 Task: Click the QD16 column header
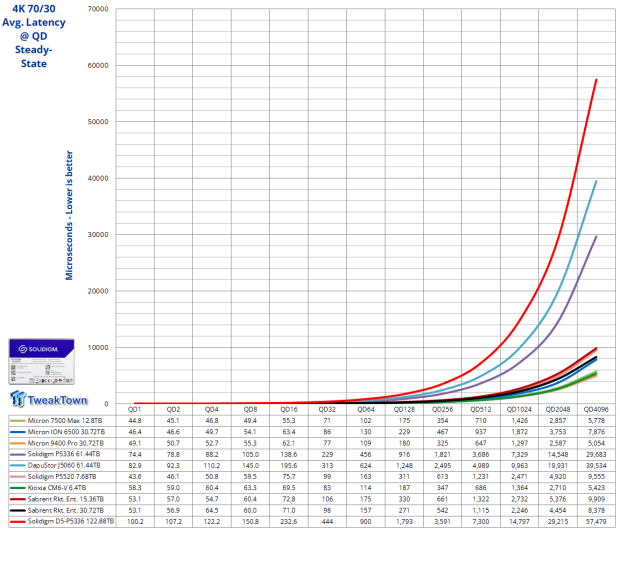pos(289,409)
